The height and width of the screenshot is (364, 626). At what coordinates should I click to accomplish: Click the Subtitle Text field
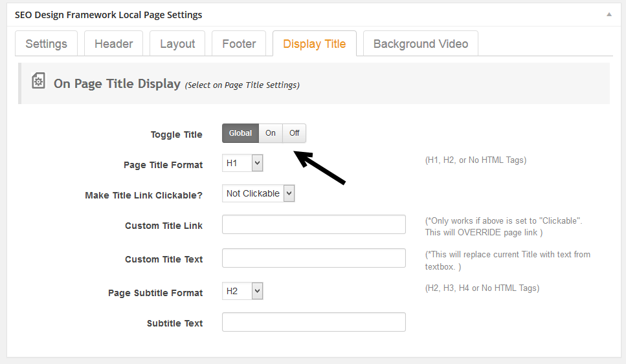(x=314, y=322)
